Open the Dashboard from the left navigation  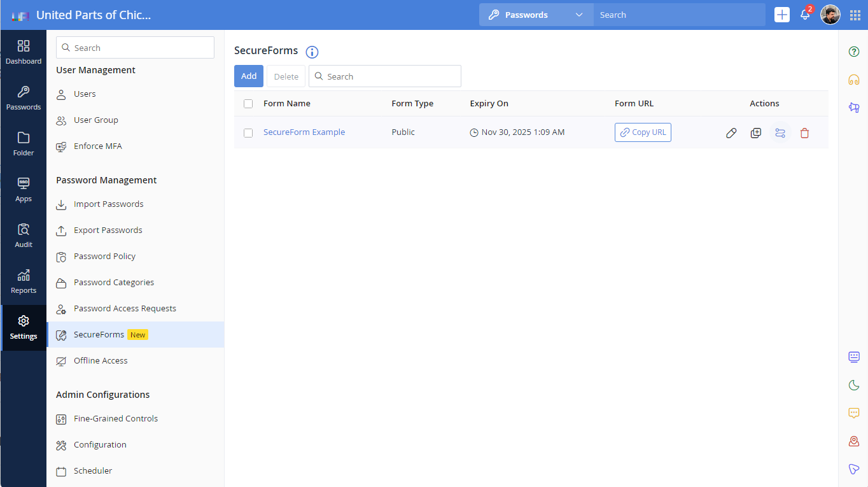(24, 52)
